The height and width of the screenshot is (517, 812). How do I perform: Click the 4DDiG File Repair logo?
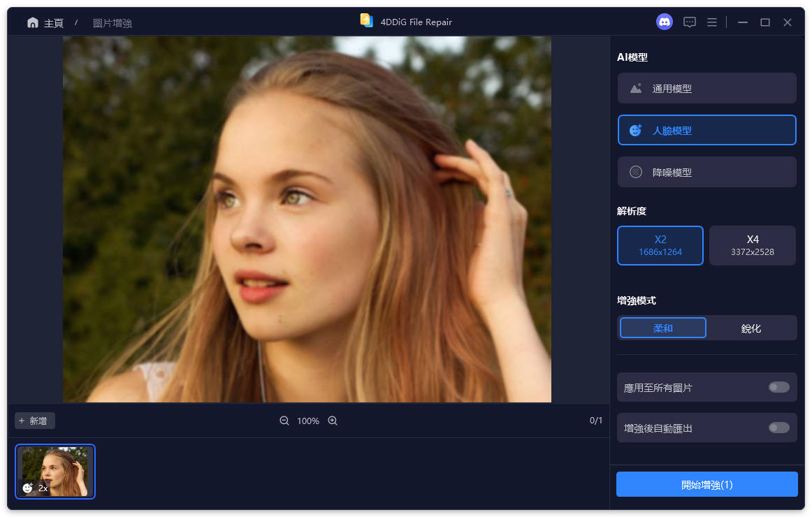(x=367, y=21)
